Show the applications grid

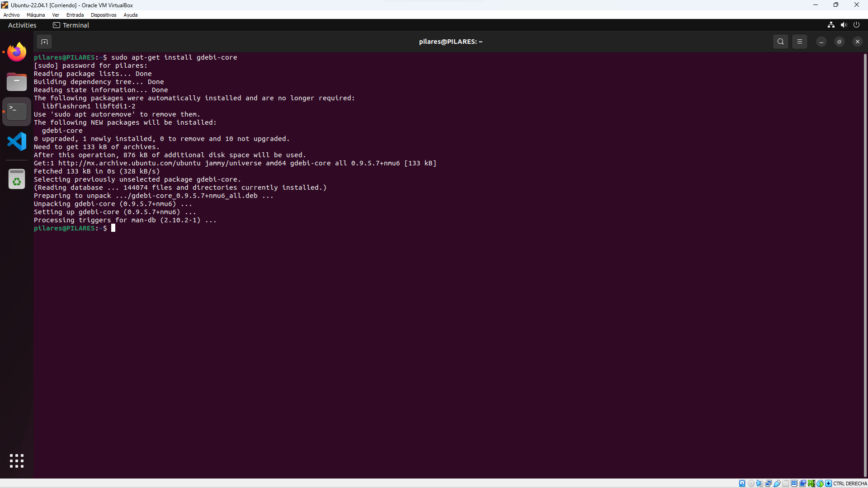tap(17, 461)
